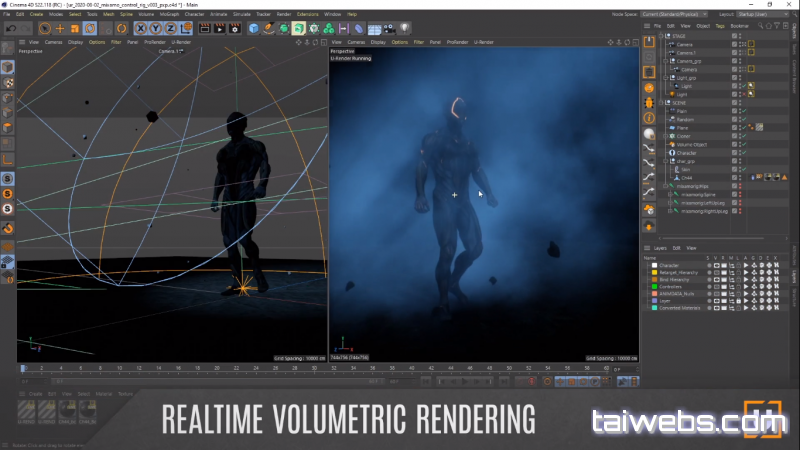Toggle the Z axis lock button
The width and height of the screenshot is (800, 450).
pyautogui.click(x=170, y=29)
